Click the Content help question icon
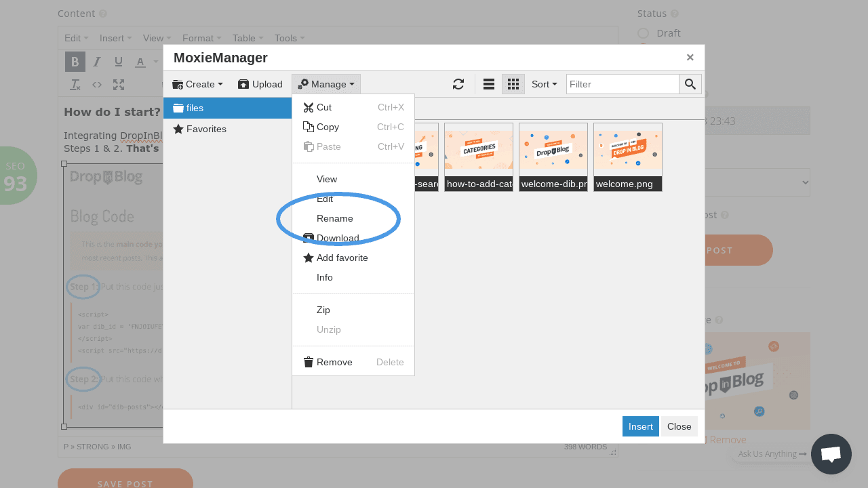868x488 pixels. coord(102,14)
